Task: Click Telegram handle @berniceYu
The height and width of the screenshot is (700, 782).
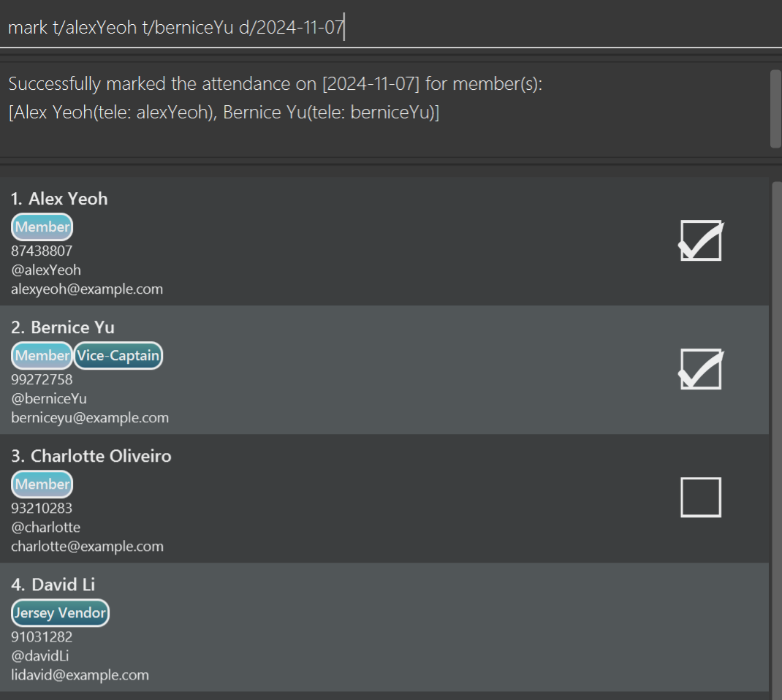Action: click(49, 399)
